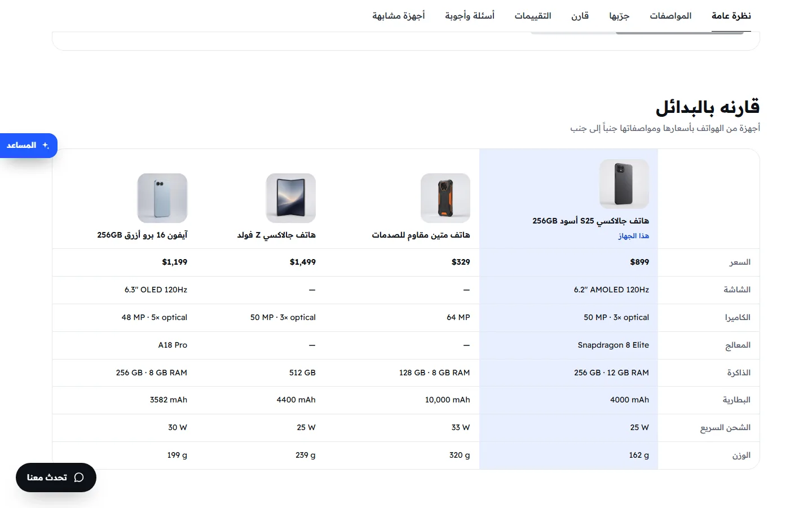Open التقييمات tab
Viewport: 812px width, 508px height.
coord(533,16)
